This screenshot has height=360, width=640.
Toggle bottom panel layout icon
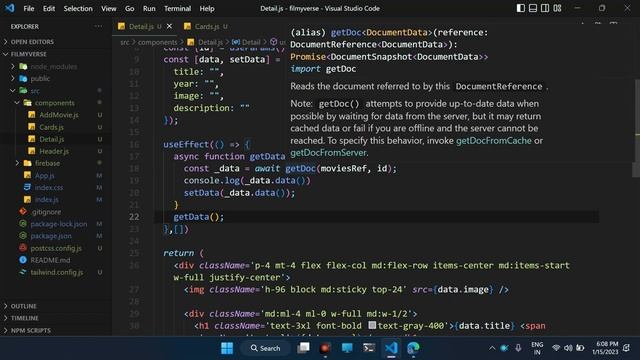coord(533,8)
